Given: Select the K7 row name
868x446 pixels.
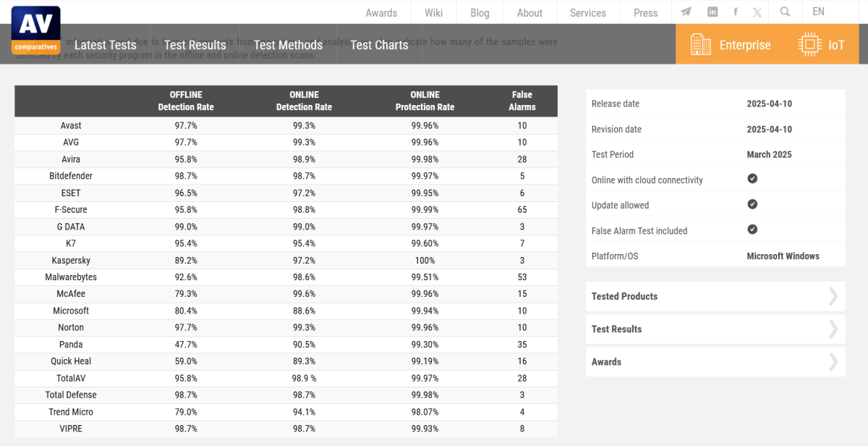Looking at the screenshot, I should tap(71, 243).
